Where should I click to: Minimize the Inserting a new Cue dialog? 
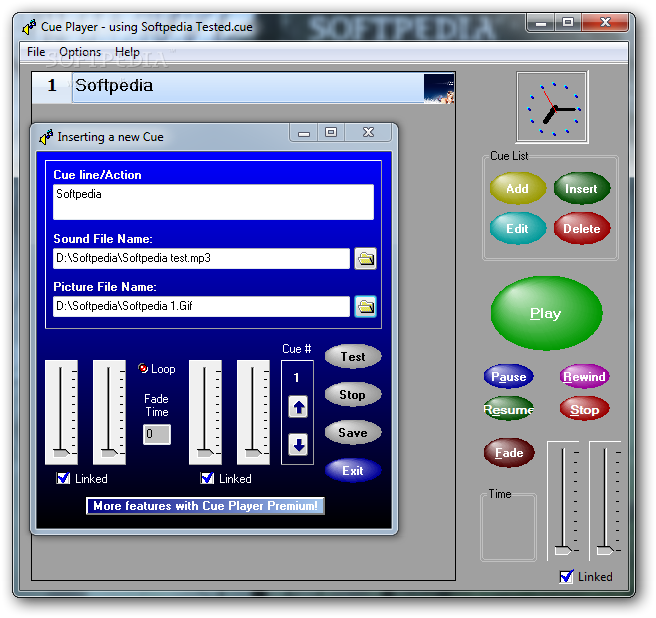(x=304, y=133)
